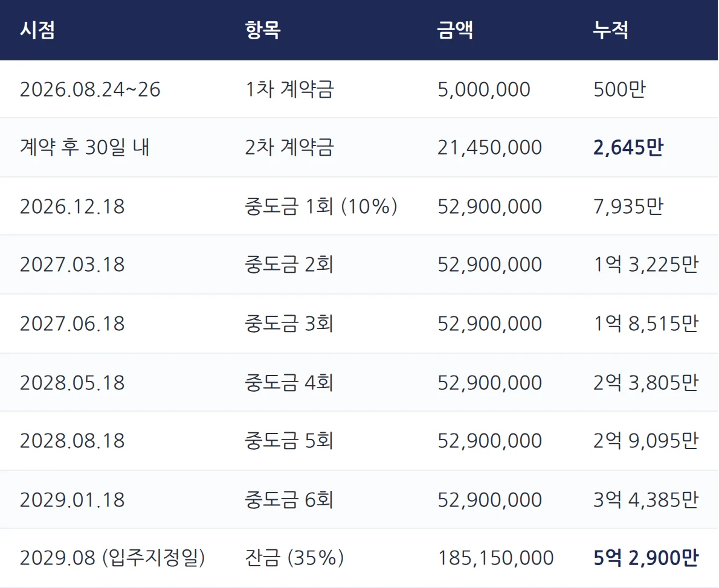Click the 2028.05.18 date cell
Image resolution: width=719 pixels, height=588 pixels.
pos(73,383)
